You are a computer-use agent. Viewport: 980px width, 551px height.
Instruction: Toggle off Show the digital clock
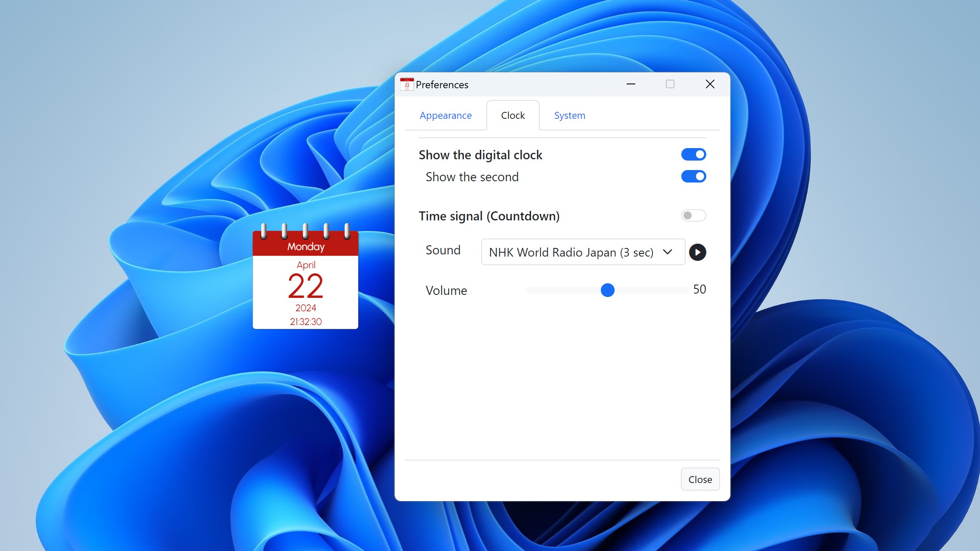click(x=693, y=155)
